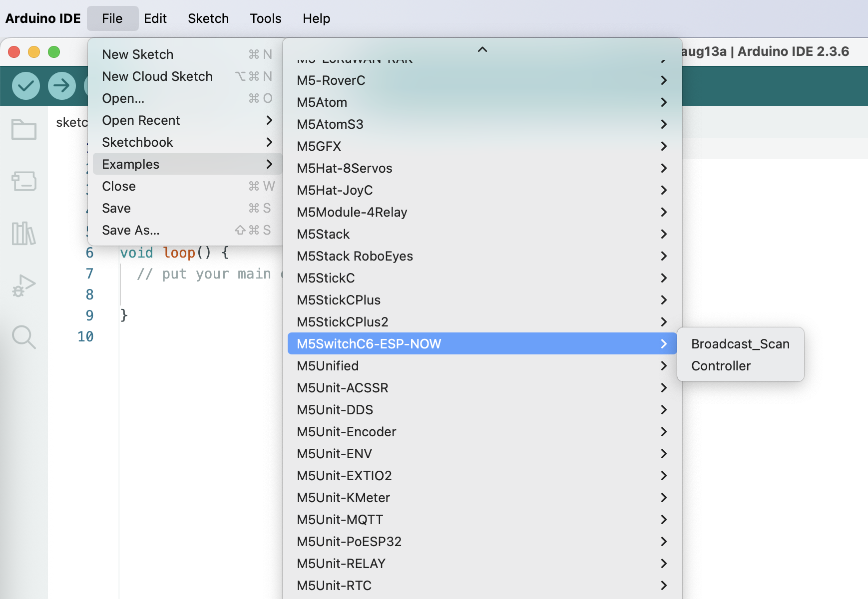Expand M5Hat-JoyC examples

point(482,190)
